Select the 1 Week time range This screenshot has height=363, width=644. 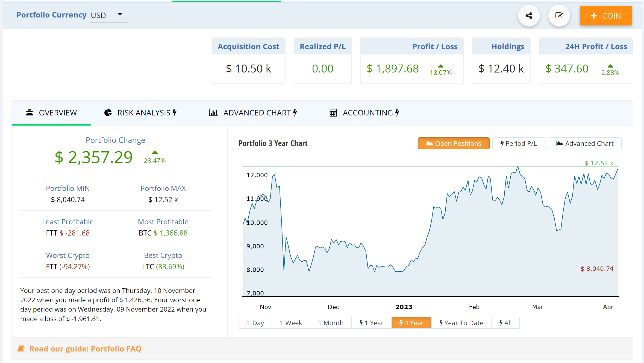(291, 323)
